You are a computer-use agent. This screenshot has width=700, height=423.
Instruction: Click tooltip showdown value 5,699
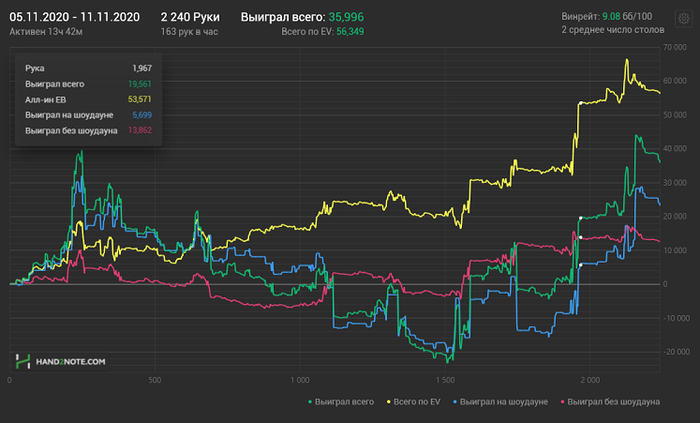coord(142,115)
